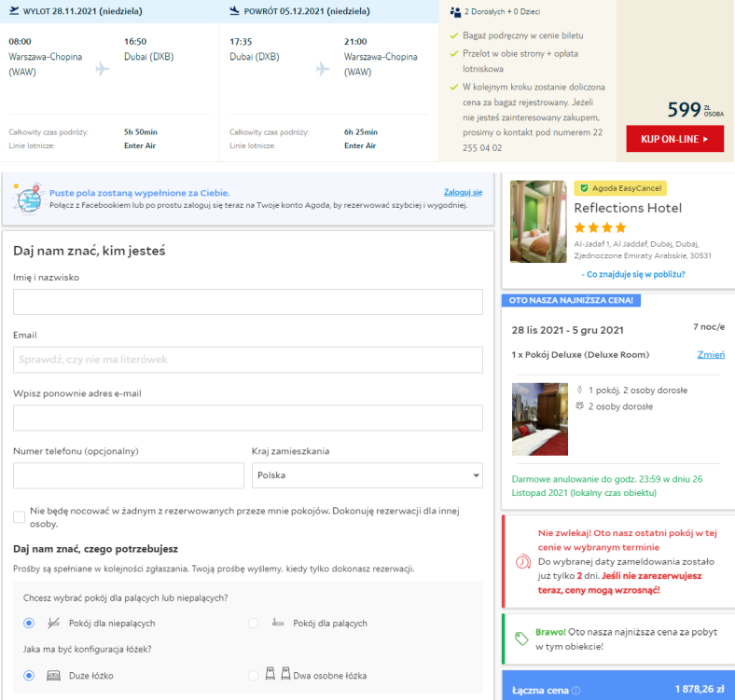Click the '17:35' return departure time
735x700 pixels.
pos(241,42)
